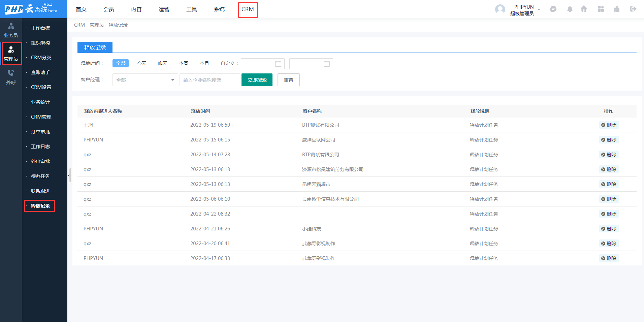Open 待办任务 in the sidebar
Viewport: 644px width, 322px height.
point(40,176)
